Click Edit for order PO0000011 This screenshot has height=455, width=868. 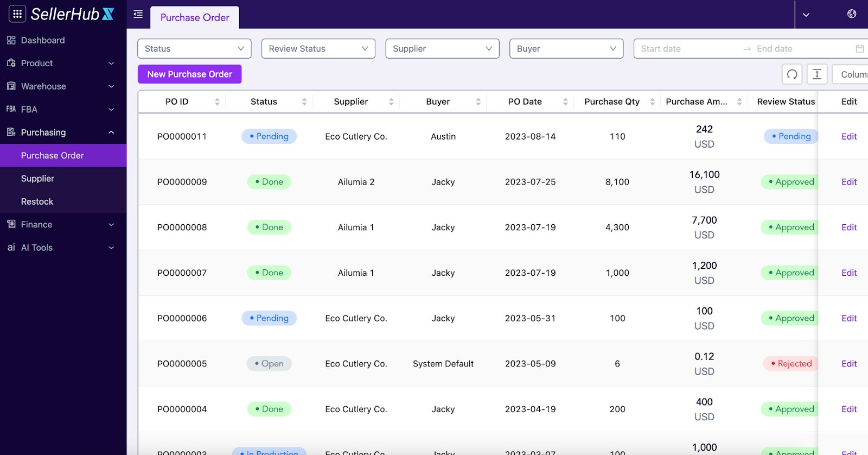click(x=849, y=136)
